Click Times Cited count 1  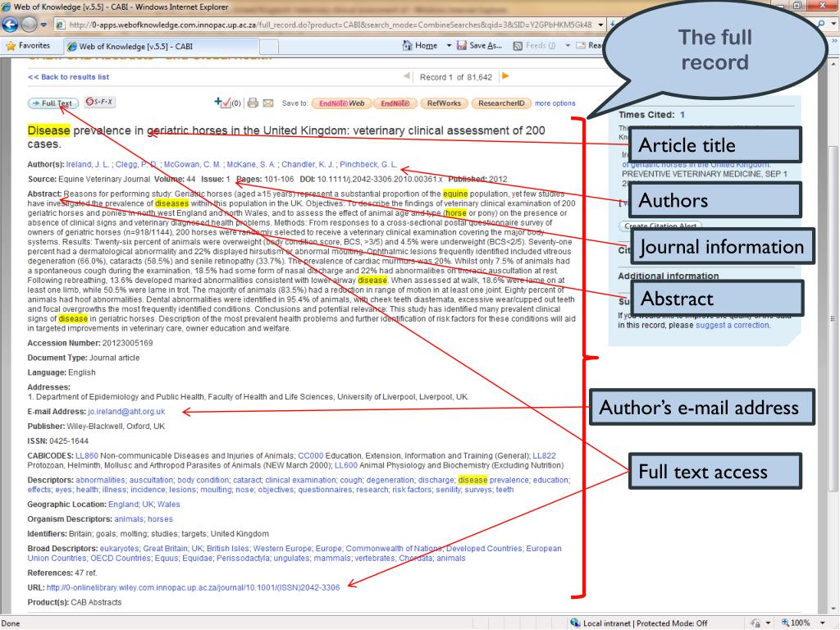coord(682,115)
